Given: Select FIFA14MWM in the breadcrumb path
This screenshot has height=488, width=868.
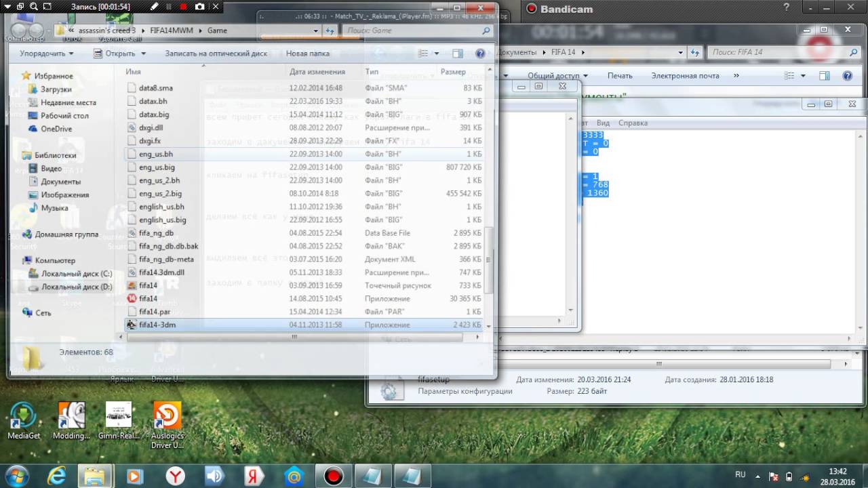Looking at the screenshot, I should pos(172,30).
